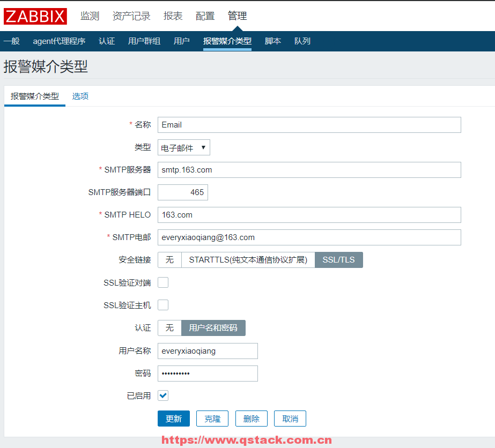Open the 监测 top menu
The height and width of the screenshot is (448, 495).
pos(90,16)
